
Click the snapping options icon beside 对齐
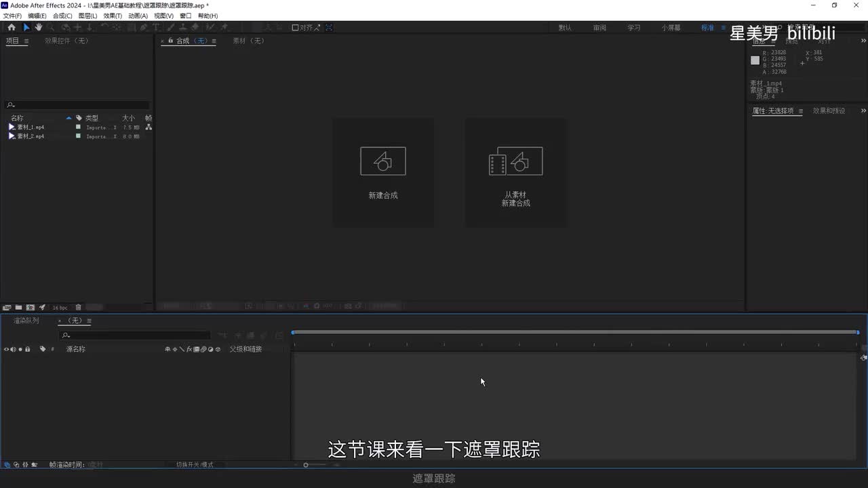pyautogui.click(x=329, y=28)
